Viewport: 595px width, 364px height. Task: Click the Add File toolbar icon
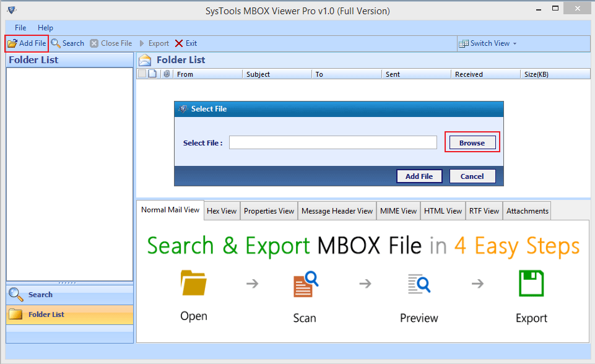[x=12, y=43]
